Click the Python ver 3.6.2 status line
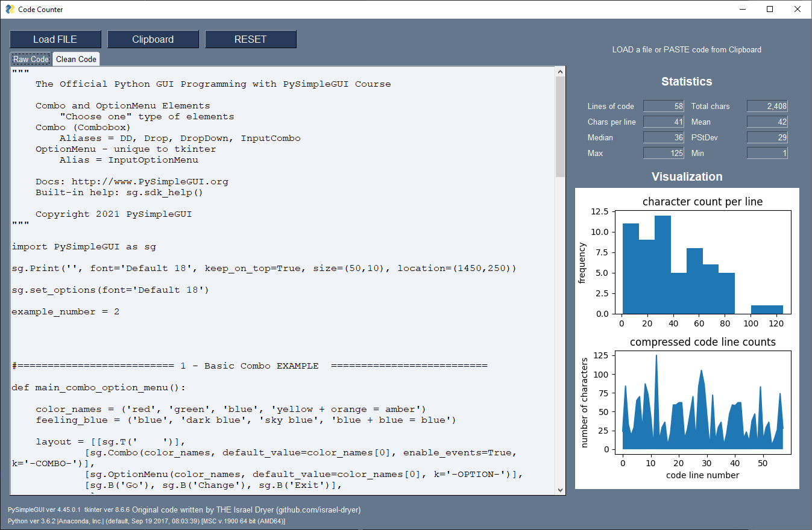 [x=146, y=520]
